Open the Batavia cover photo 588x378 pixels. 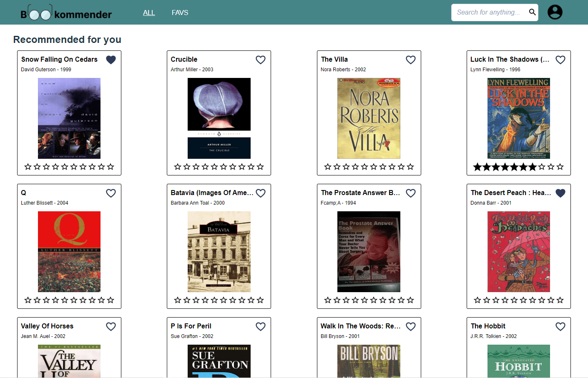click(x=219, y=252)
